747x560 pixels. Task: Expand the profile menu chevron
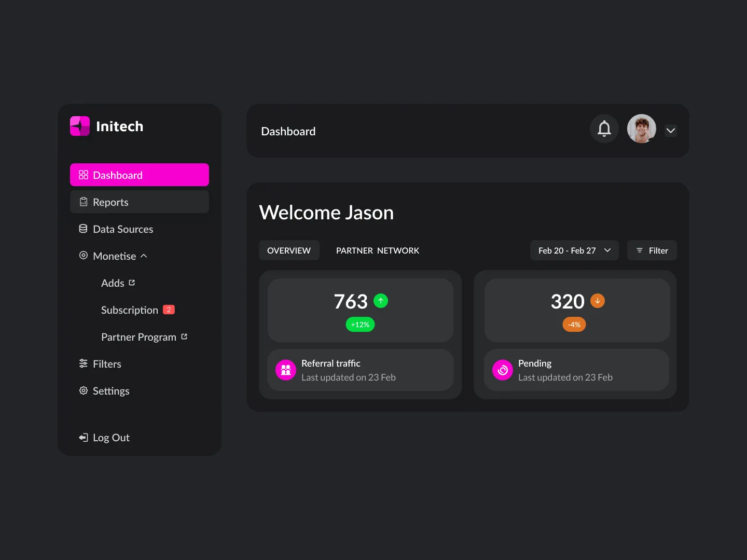[670, 131]
